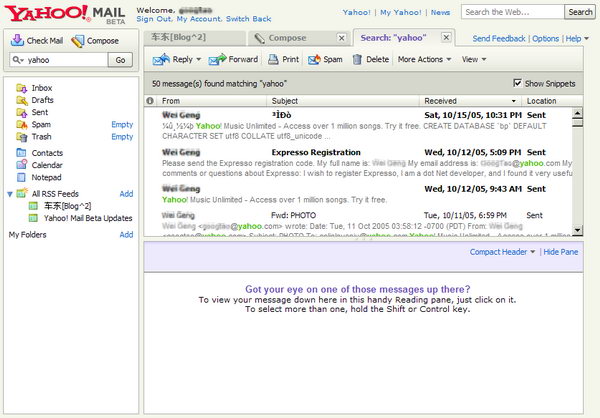This screenshot has height=418, width=600.
Task: Click the Compose pencil icon in sidebar
Action: 79,41
